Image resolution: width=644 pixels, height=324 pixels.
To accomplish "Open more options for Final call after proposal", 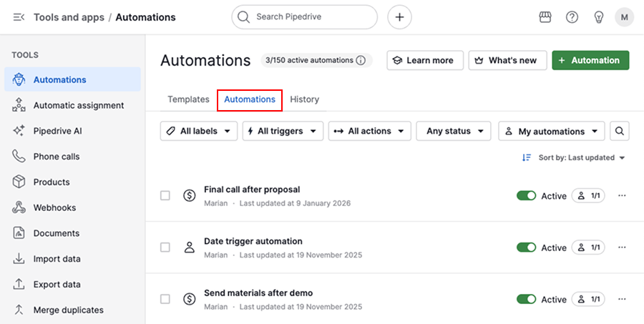I will 622,195.
